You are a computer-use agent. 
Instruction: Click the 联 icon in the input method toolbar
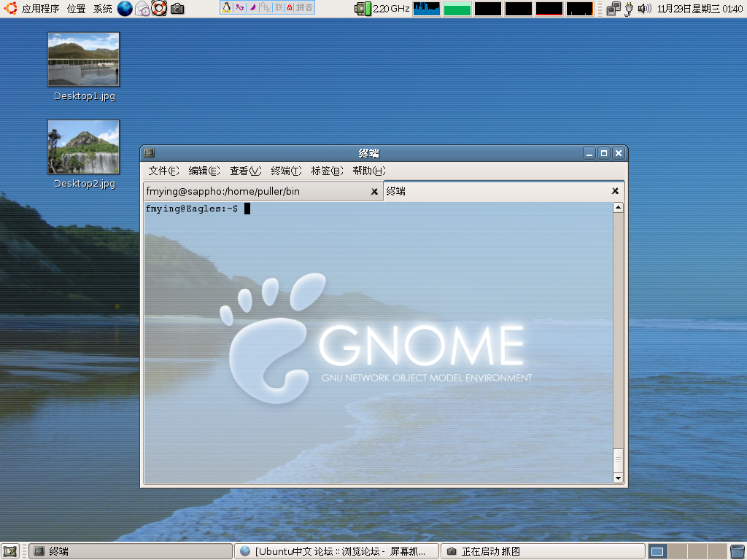[279, 7]
